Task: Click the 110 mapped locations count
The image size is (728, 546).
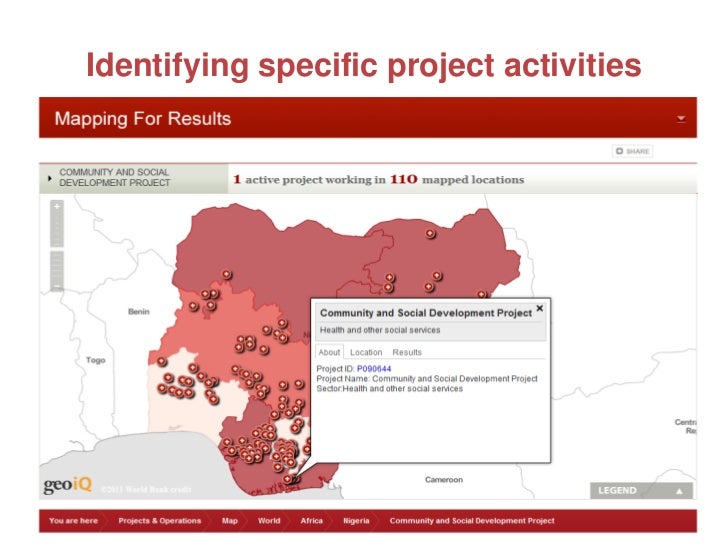Action: (403, 179)
